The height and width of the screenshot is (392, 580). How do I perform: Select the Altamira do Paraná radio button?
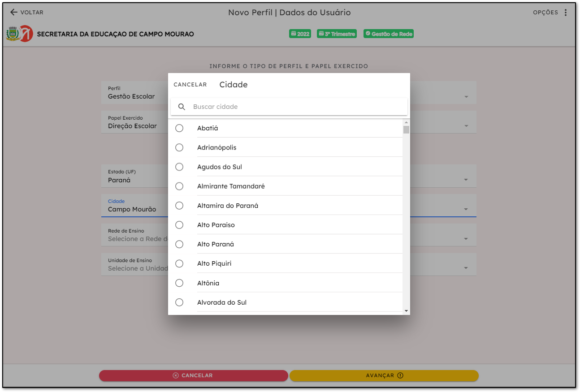(179, 206)
